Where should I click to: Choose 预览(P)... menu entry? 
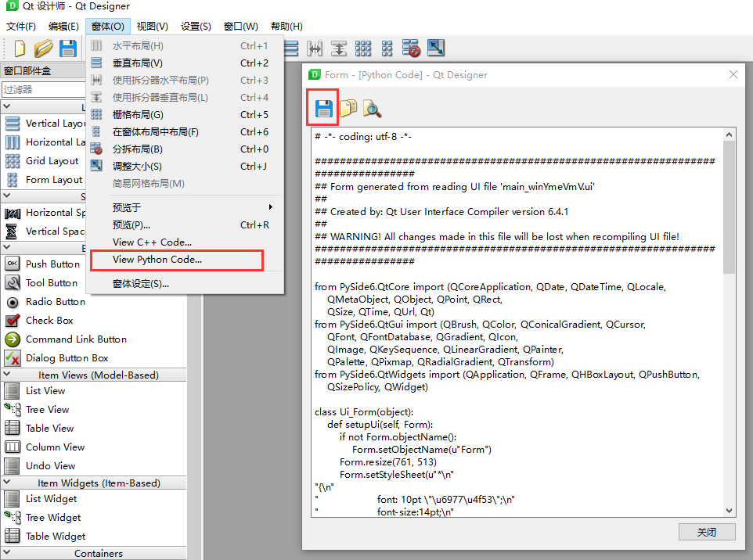pos(185,225)
